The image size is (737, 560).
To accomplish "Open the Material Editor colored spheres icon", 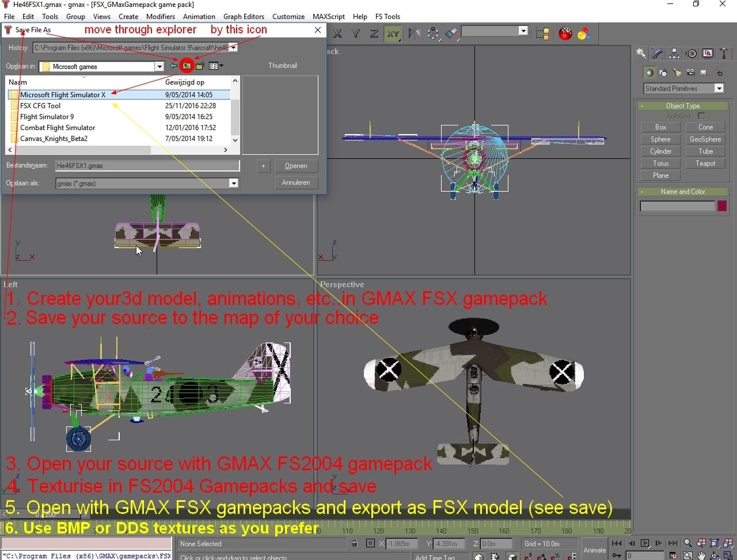I will pos(583,33).
